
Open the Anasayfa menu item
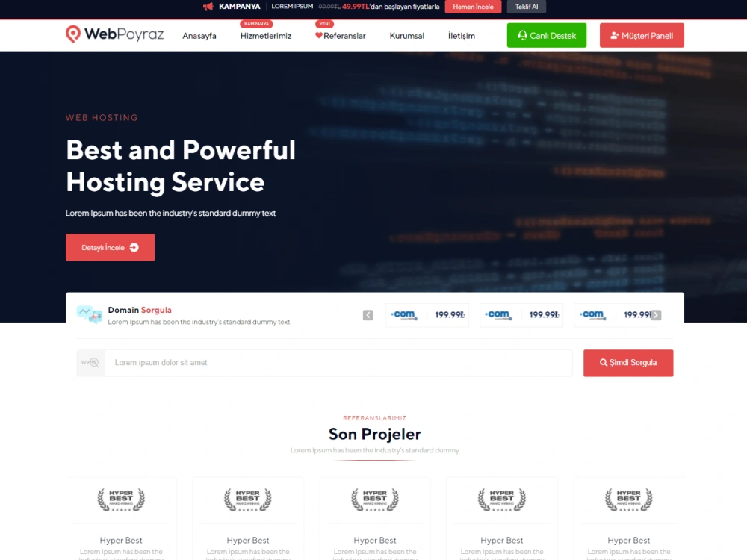(199, 36)
